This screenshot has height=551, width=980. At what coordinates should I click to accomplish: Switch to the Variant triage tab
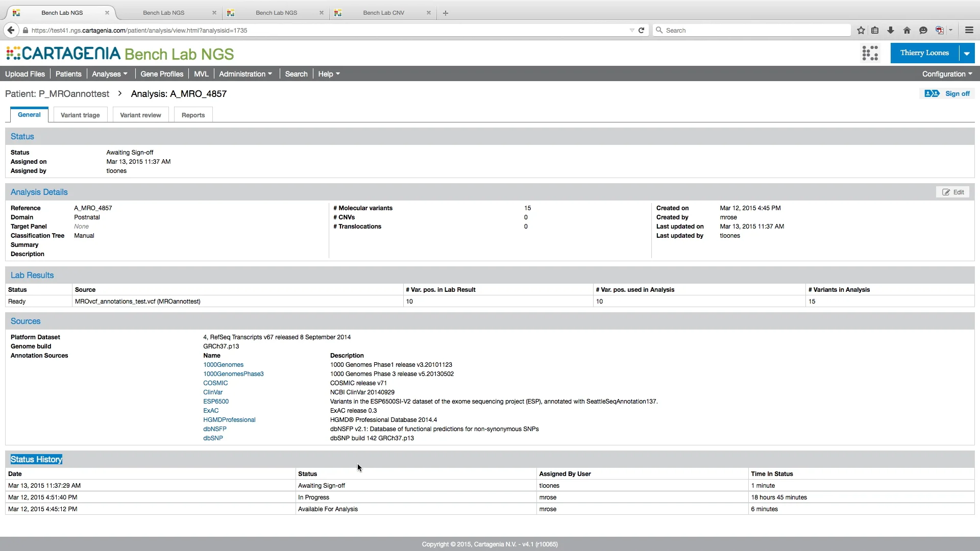(x=80, y=115)
